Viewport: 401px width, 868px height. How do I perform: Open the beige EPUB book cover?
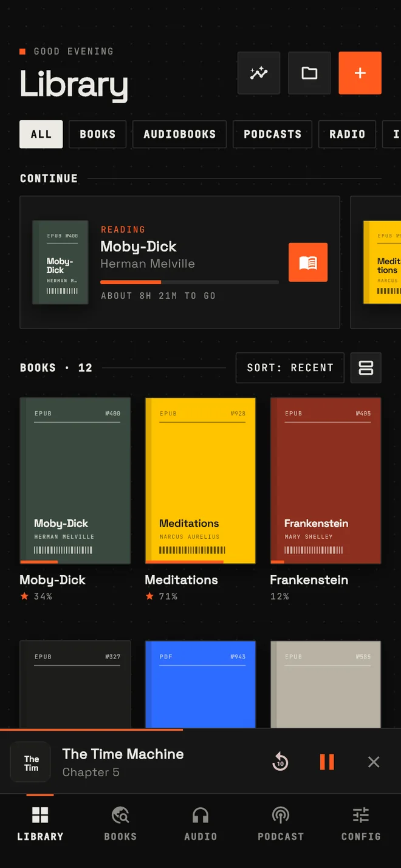[x=326, y=684]
